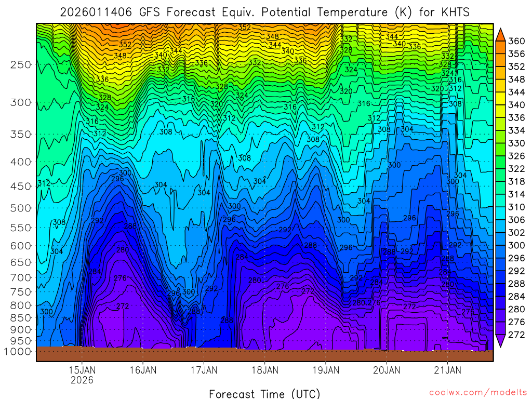Select the 19JAN date label

tap(326, 370)
